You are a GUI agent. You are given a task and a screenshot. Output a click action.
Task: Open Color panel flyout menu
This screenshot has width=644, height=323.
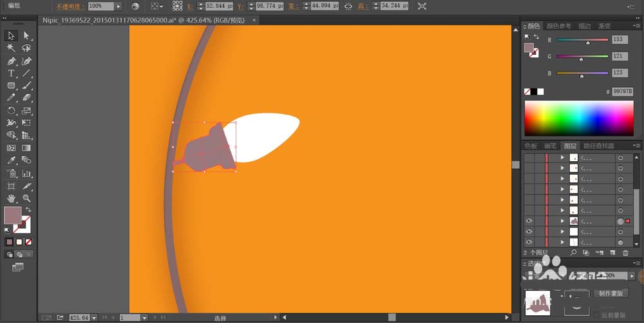[637, 26]
